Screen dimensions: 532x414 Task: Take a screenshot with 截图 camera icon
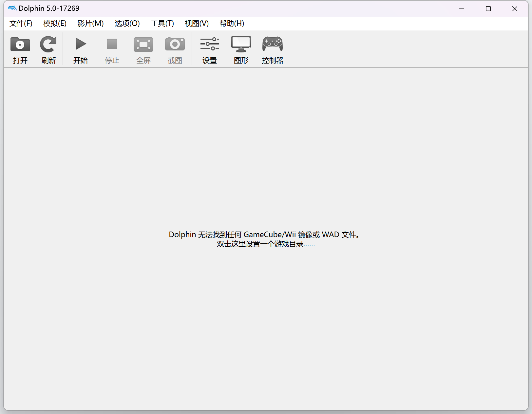pyautogui.click(x=175, y=44)
